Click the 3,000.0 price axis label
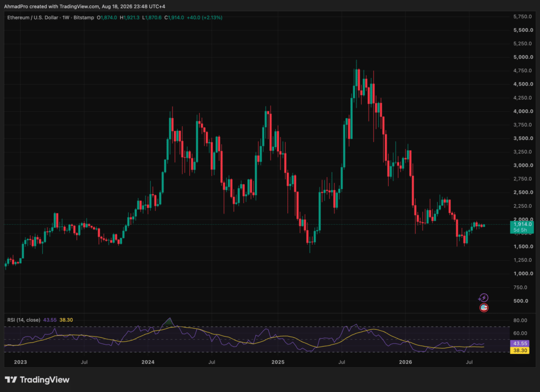The width and height of the screenshot is (540, 392). coord(523,165)
